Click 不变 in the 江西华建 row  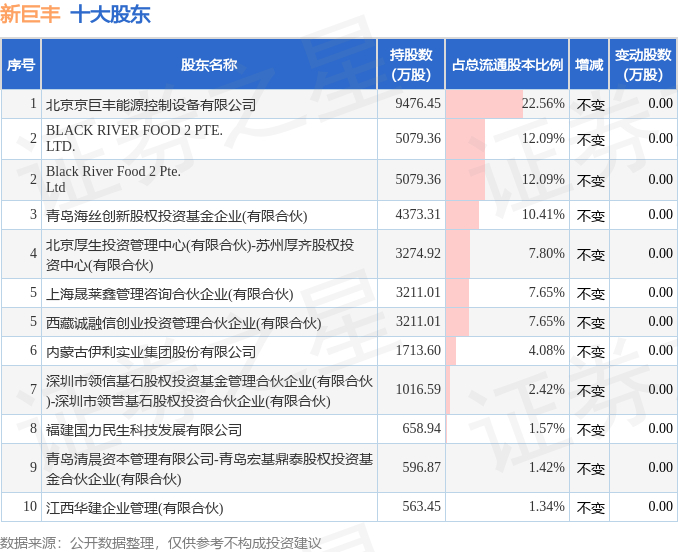tap(590, 507)
